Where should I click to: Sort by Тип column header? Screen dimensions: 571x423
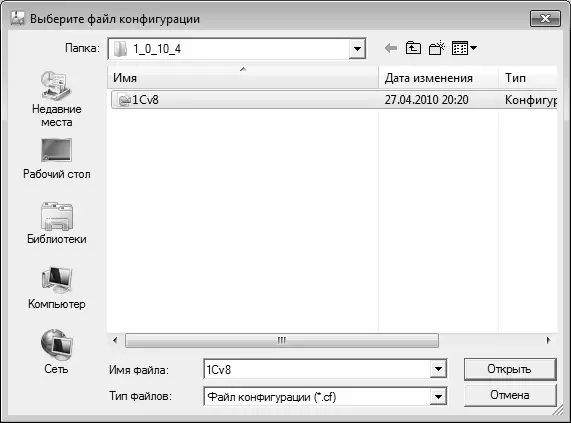528,78
